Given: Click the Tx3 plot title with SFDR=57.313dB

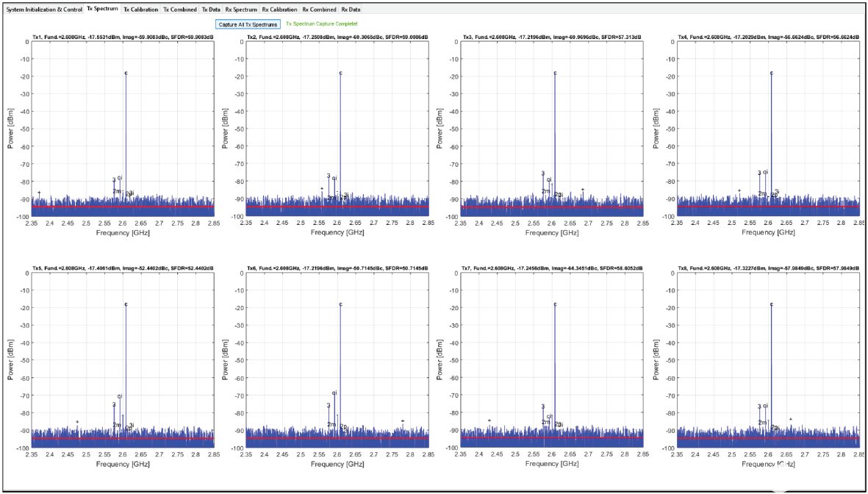Looking at the screenshot, I should (552, 37).
